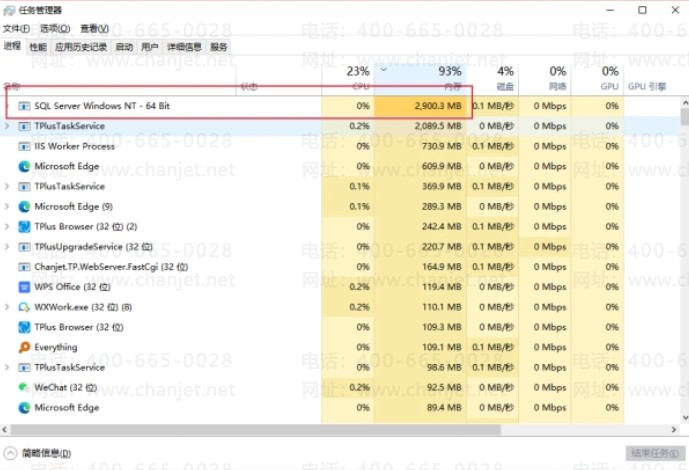Select the WXWork.exe process icon
Viewport: 689px width, 470px height.
[24, 307]
